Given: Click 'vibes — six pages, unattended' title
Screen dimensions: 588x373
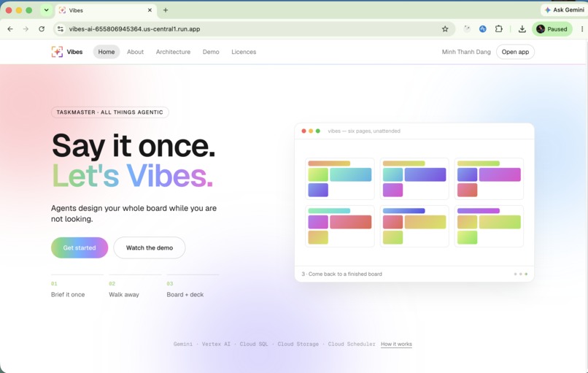Looking at the screenshot, I should pyautogui.click(x=364, y=131).
